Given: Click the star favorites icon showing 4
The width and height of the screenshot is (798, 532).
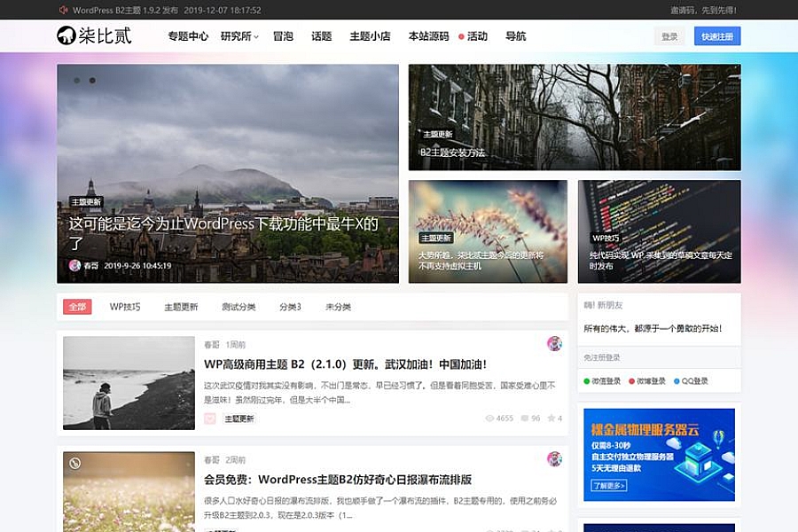Looking at the screenshot, I should click(x=552, y=418).
